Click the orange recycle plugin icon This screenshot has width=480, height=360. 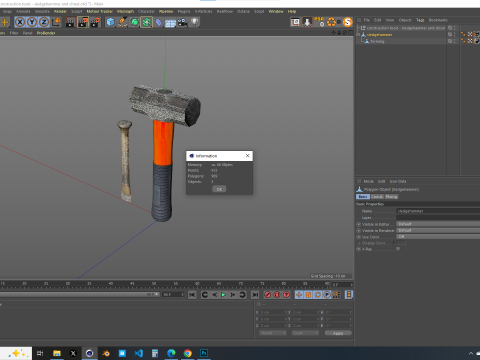click(332, 22)
